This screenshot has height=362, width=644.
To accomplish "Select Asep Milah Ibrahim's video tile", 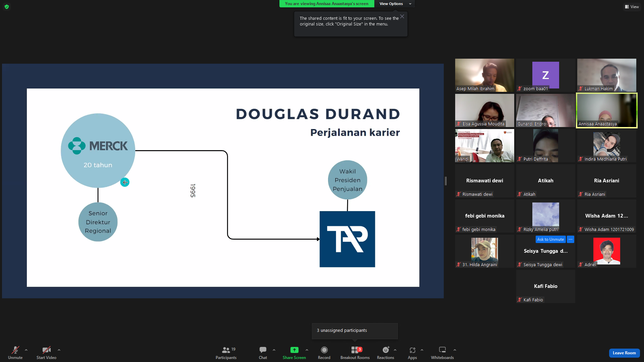I will pyautogui.click(x=484, y=75).
